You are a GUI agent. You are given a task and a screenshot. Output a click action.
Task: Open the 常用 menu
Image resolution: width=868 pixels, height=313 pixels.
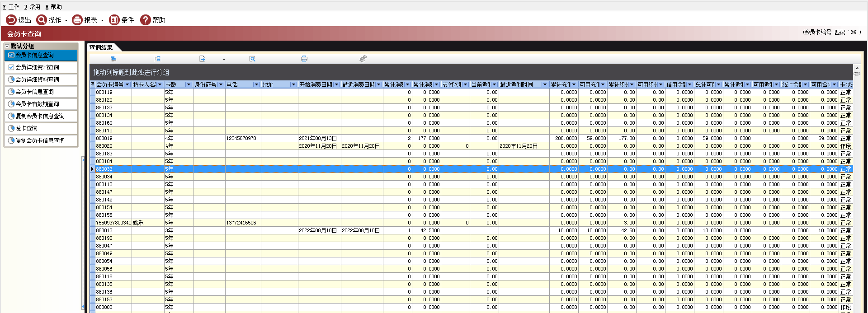tap(32, 7)
